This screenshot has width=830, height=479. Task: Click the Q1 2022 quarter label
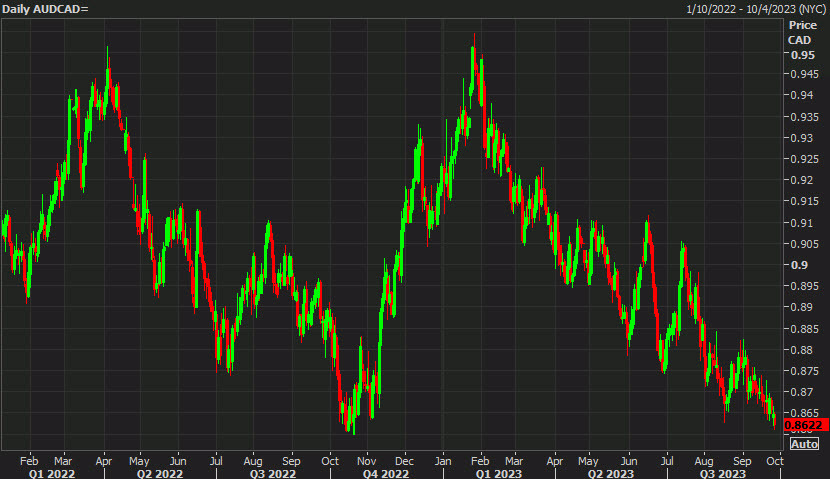pyautogui.click(x=52, y=474)
